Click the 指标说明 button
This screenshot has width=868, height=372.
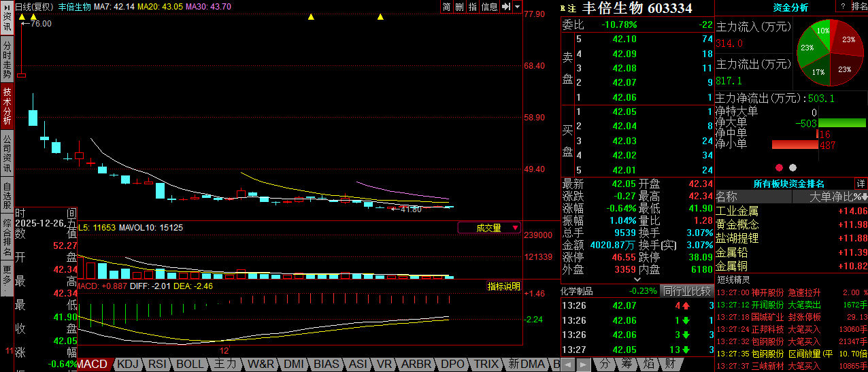tap(504, 286)
